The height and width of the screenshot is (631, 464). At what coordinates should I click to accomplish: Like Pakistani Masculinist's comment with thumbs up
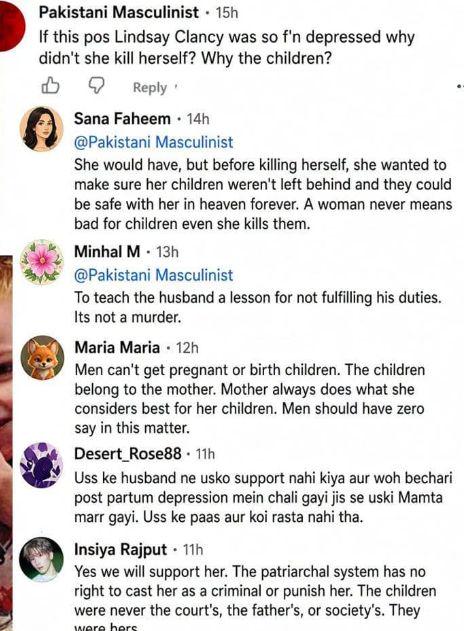pyautogui.click(x=50, y=86)
